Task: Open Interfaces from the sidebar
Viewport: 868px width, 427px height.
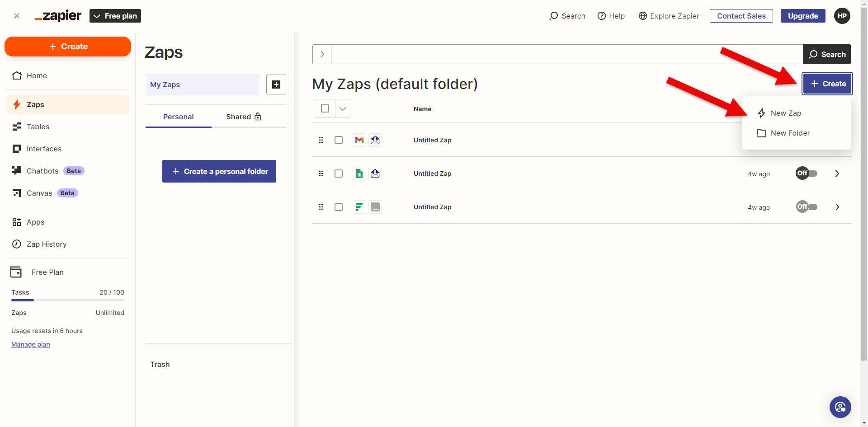Action: pyautogui.click(x=68, y=149)
